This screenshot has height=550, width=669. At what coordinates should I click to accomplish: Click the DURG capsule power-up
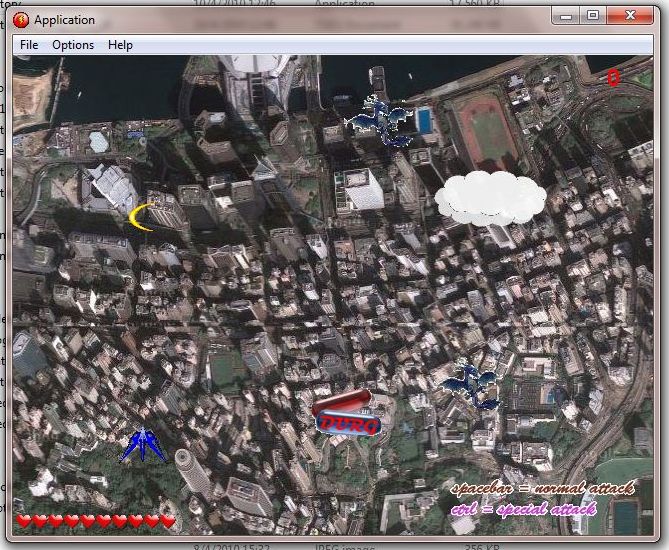tap(346, 413)
